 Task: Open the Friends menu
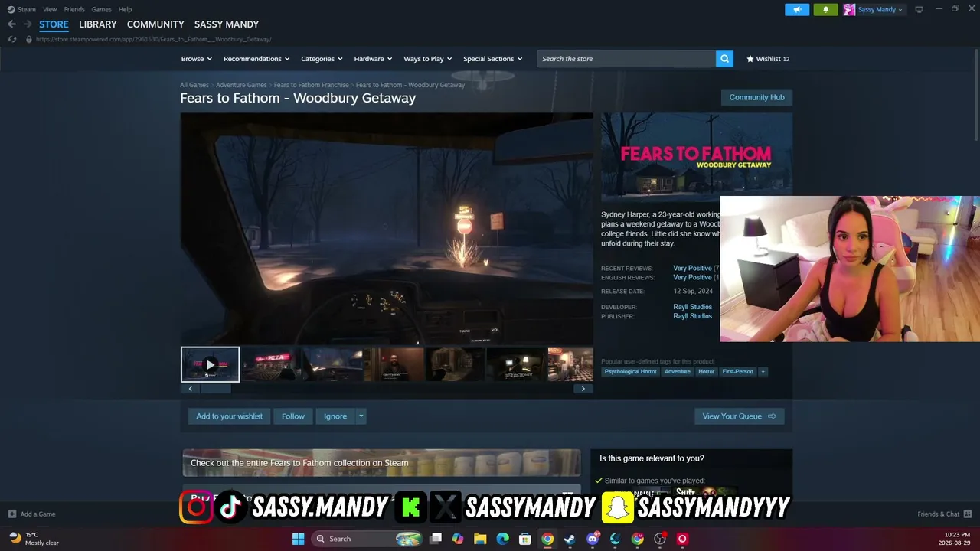tap(74, 9)
